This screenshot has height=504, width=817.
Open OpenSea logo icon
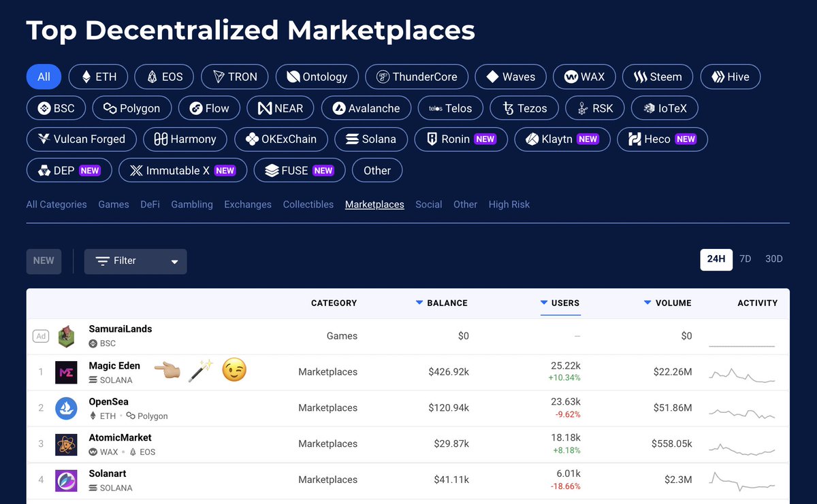tap(66, 408)
